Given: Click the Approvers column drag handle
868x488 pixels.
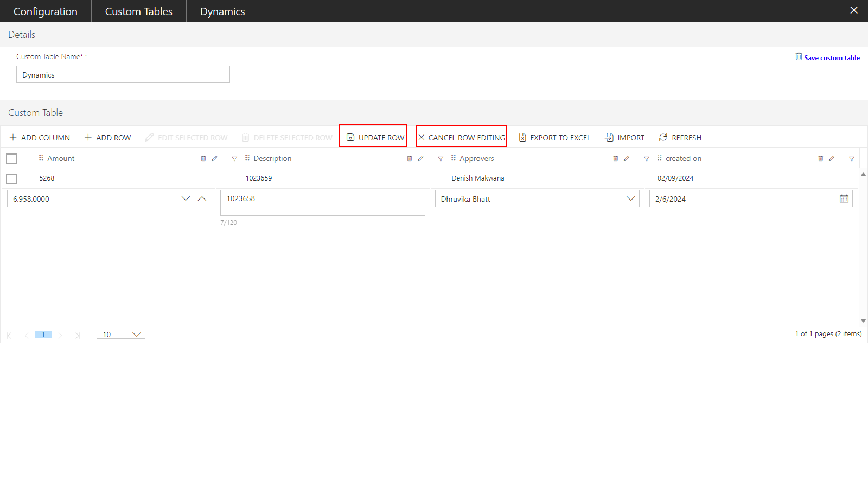Looking at the screenshot, I should point(454,158).
